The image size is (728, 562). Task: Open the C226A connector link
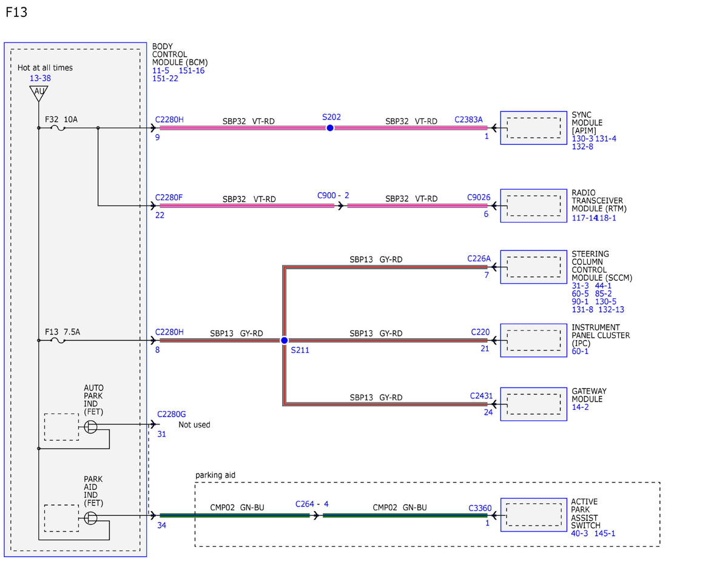coord(479,258)
